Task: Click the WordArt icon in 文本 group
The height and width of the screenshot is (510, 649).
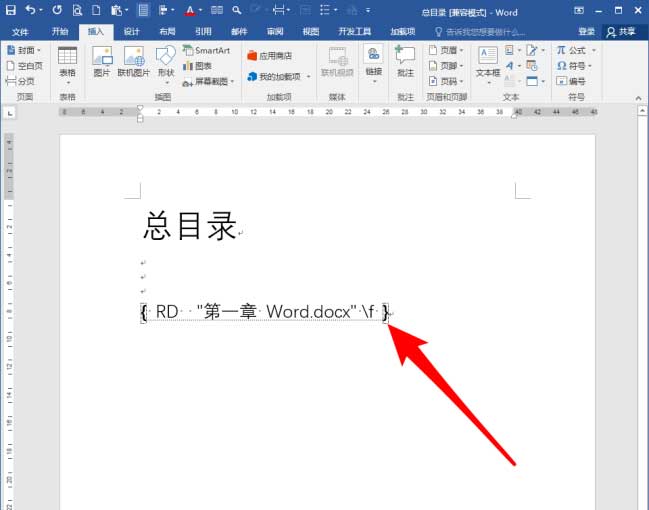Action: click(x=512, y=66)
